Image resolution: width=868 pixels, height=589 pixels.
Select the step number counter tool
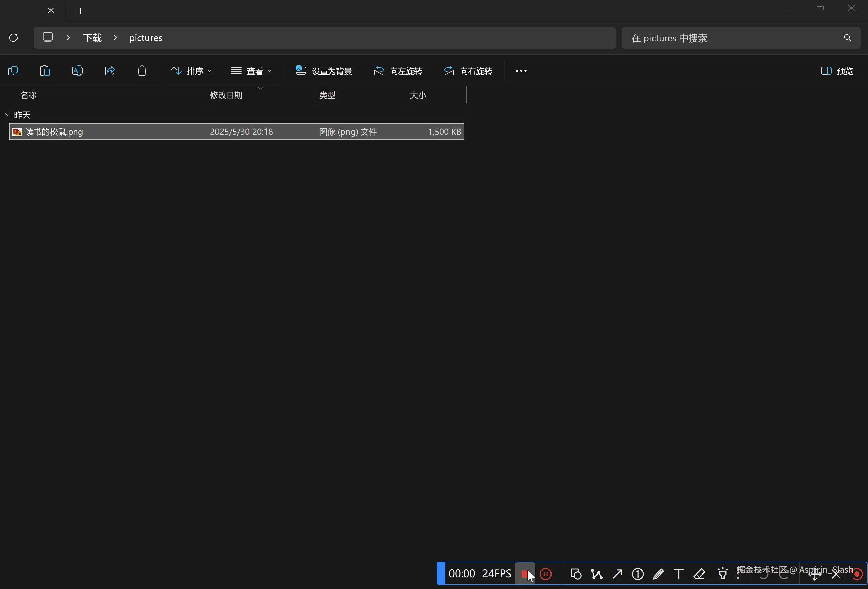coord(638,574)
